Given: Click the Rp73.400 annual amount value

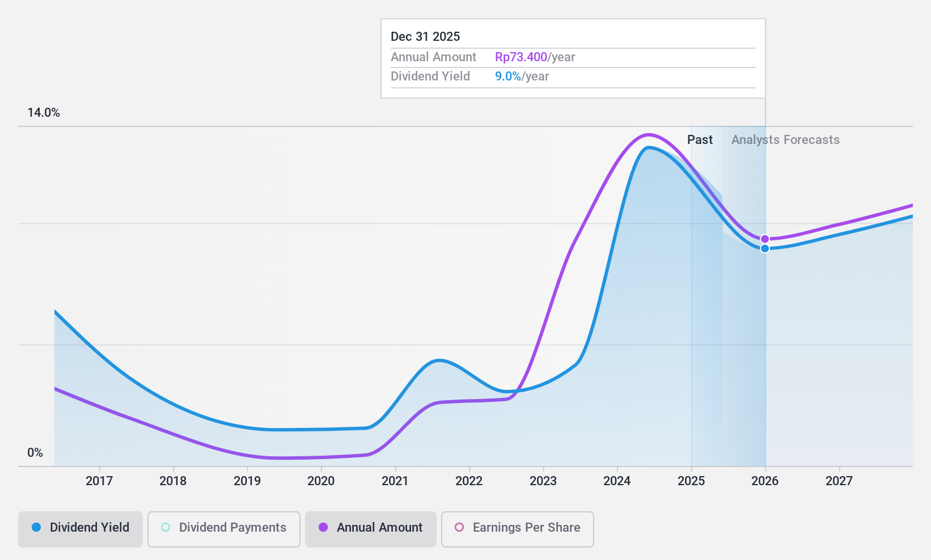Looking at the screenshot, I should [x=521, y=57].
